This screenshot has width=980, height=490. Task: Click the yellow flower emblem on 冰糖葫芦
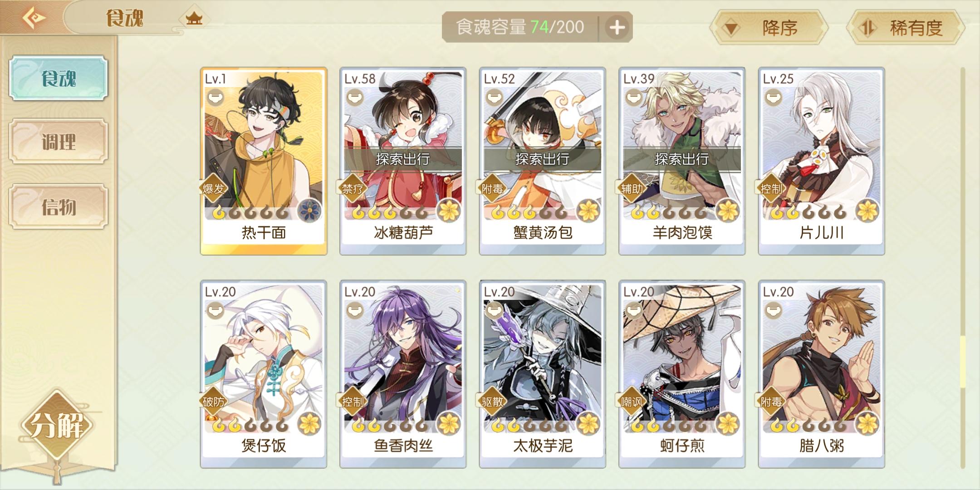(x=449, y=211)
